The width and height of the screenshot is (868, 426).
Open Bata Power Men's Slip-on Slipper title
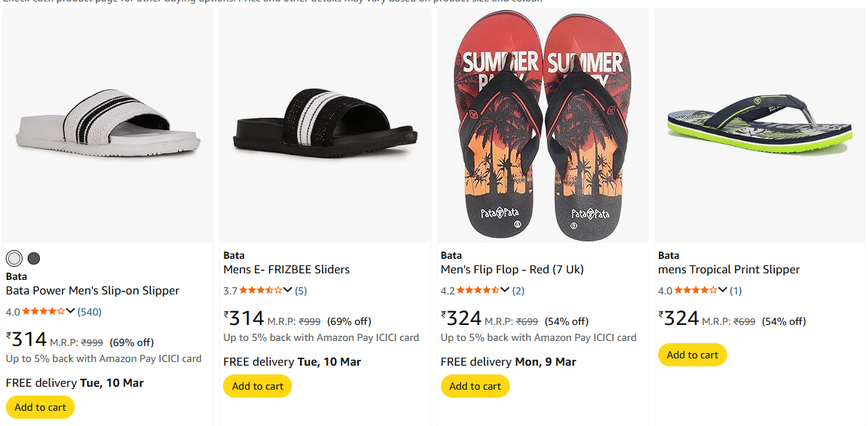(92, 291)
